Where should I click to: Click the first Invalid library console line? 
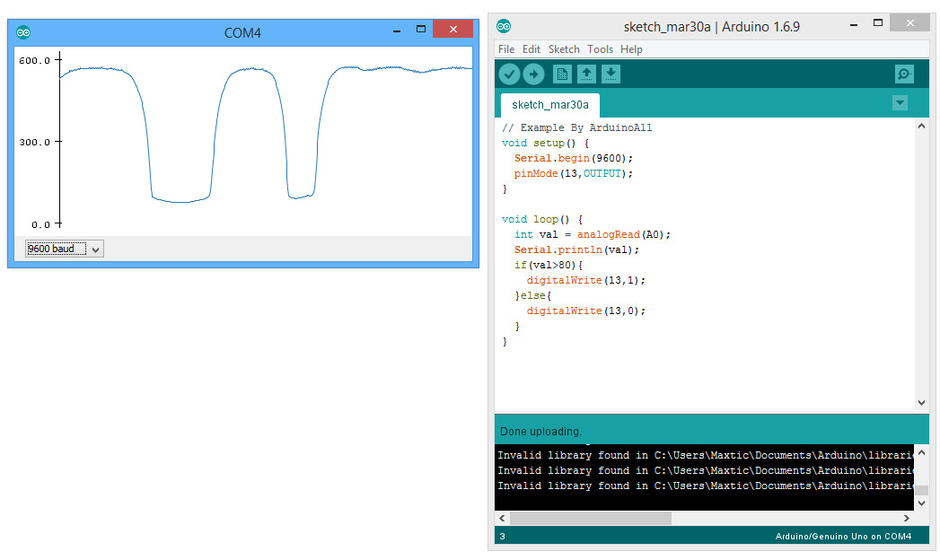tap(705, 455)
